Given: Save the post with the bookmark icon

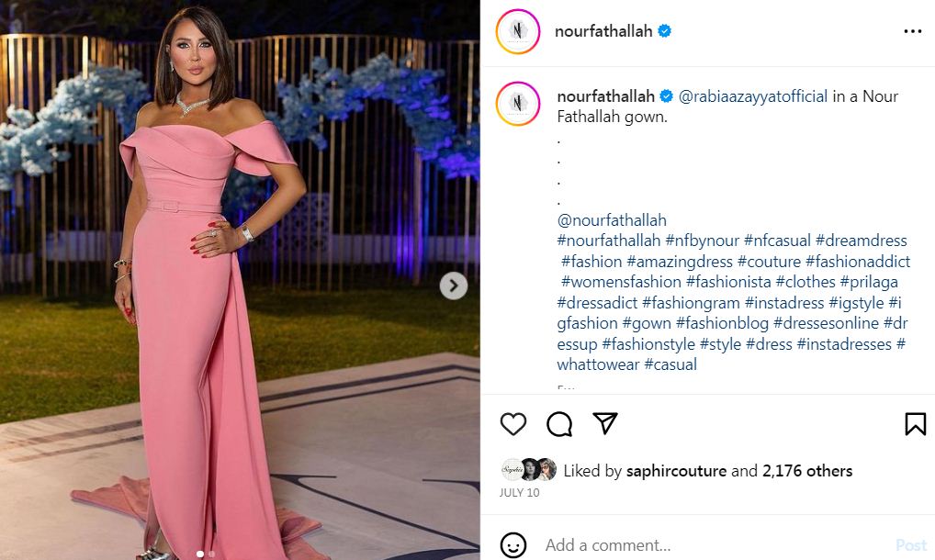Looking at the screenshot, I should click(915, 423).
